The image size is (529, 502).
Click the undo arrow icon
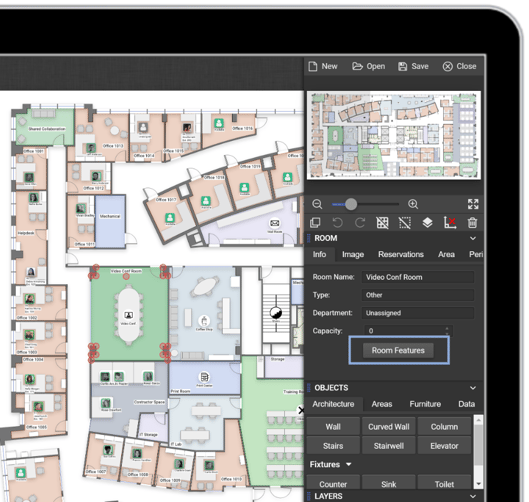pos(337,223)
